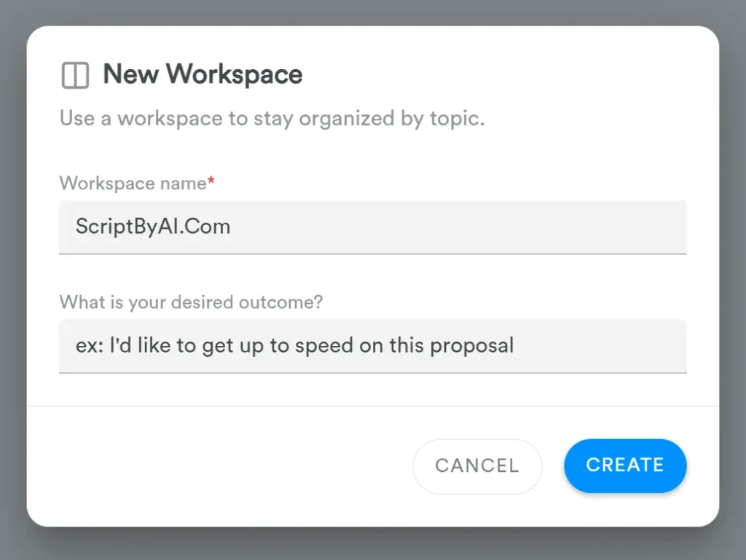This screenshot has width=746, height=560.
Task: Activate CREATE to save the workspace
Action: [x=624, y=466]
